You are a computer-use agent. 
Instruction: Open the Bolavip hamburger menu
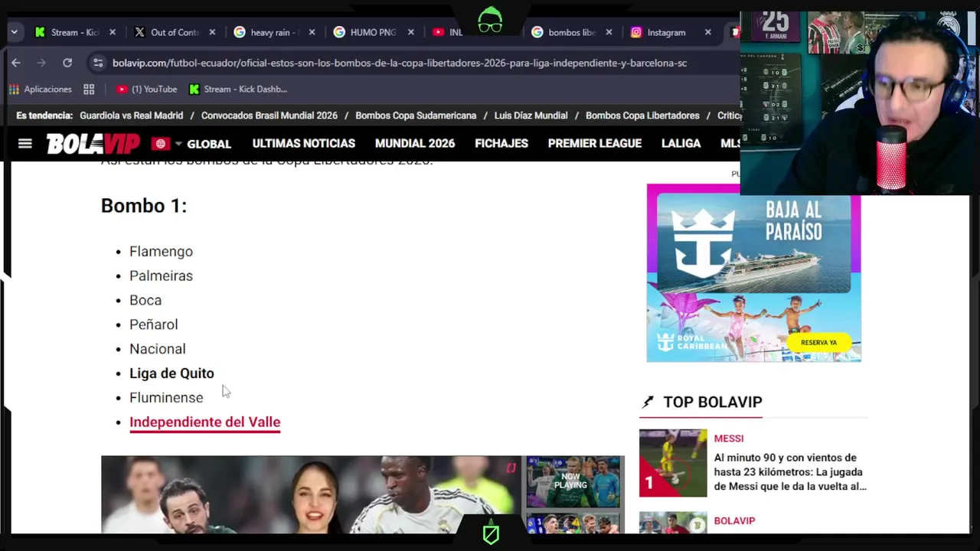(25, 143)
